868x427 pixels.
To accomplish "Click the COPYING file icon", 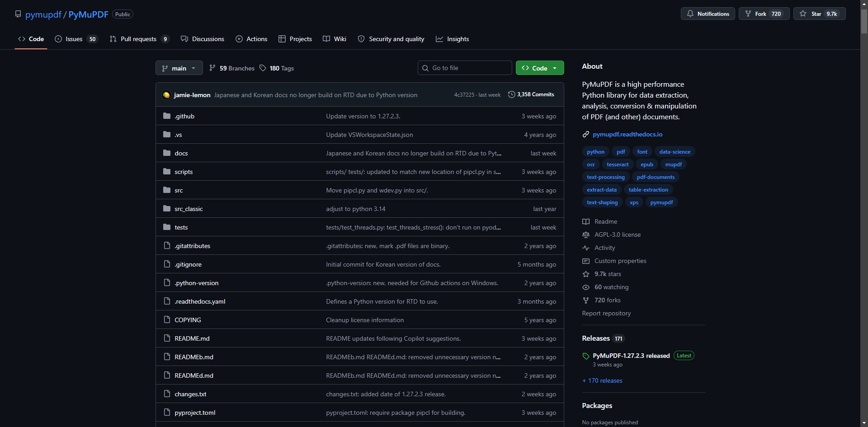I will pyautogui.click(x=167, y=320).
